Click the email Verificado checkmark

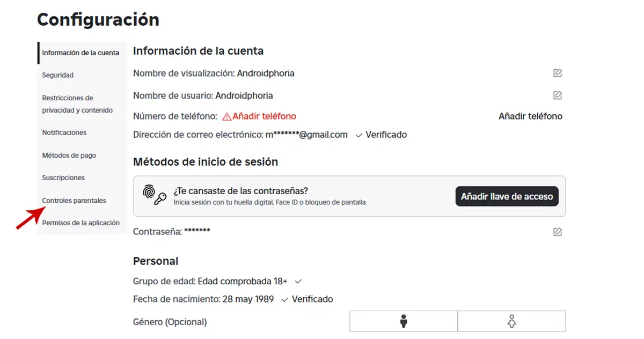(x=359, y=135)
